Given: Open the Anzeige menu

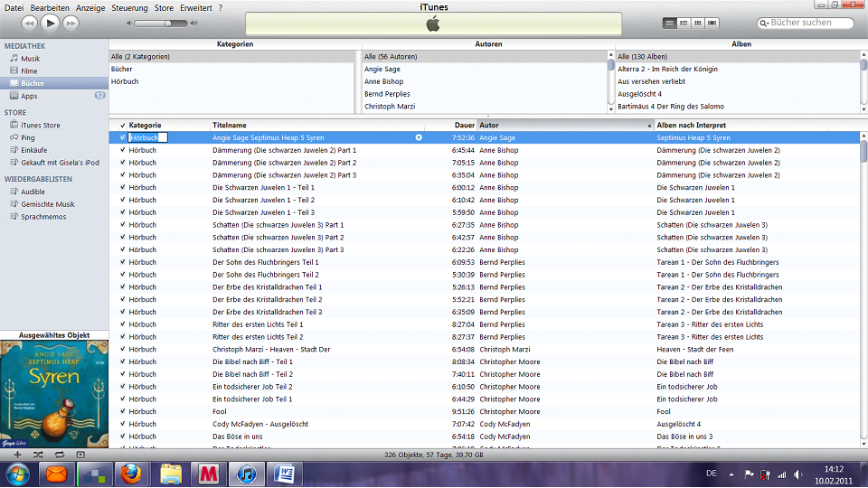Looking at the screenshot, I should 90,8.
